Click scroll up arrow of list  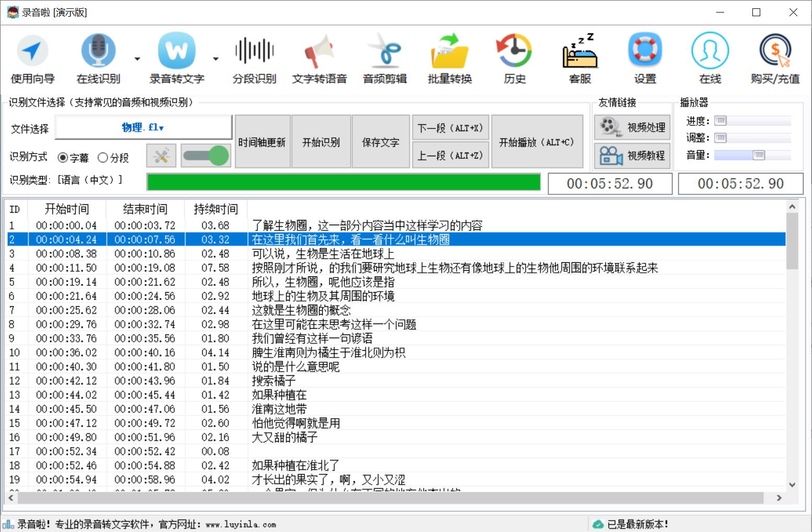tap(792, 207)
